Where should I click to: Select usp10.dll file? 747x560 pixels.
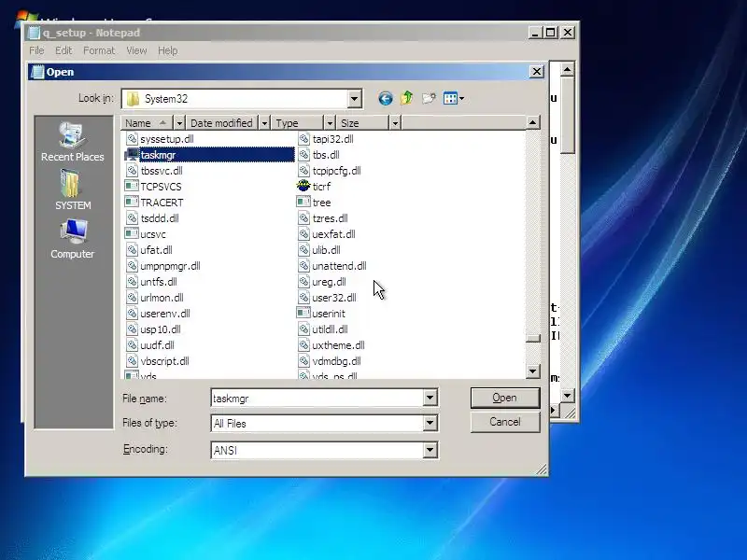pyautogui.click(x=153, y=329)
